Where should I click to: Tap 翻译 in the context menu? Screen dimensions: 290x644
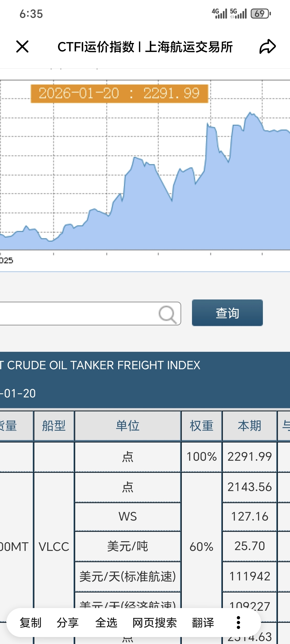203,623
